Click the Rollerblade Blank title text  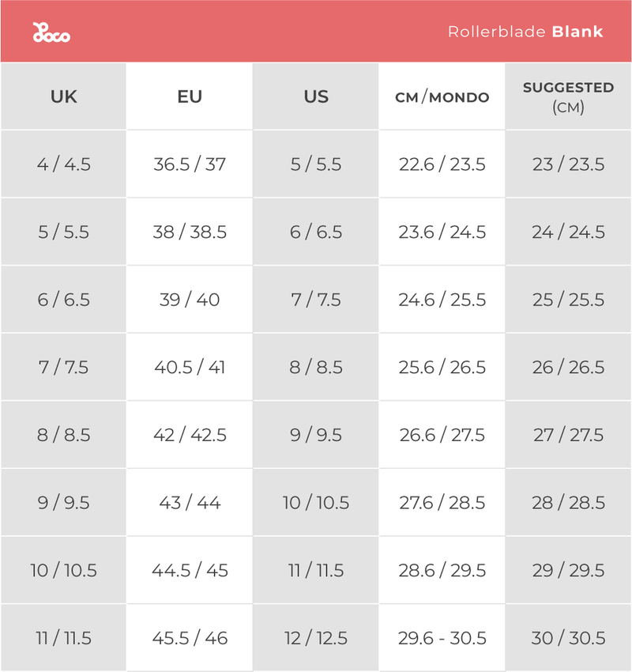525,32
